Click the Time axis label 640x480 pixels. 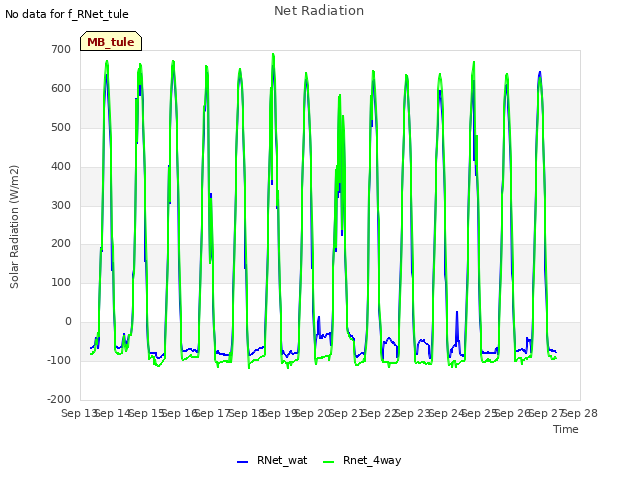tap(566, 429)
